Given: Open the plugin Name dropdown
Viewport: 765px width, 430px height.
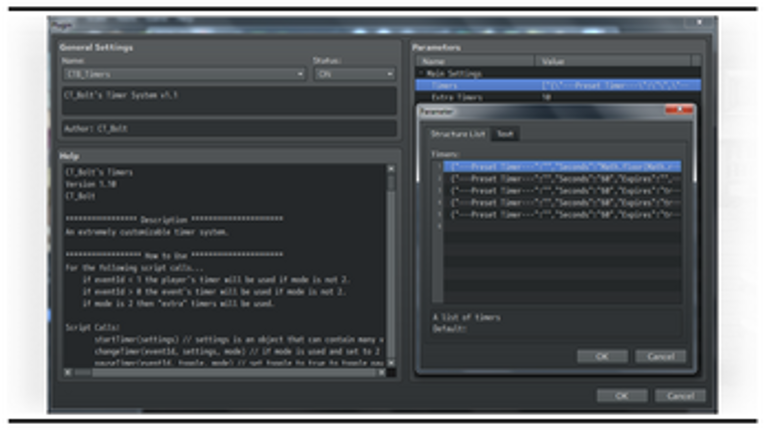Looking at the screenshot, I should [184, 74].
